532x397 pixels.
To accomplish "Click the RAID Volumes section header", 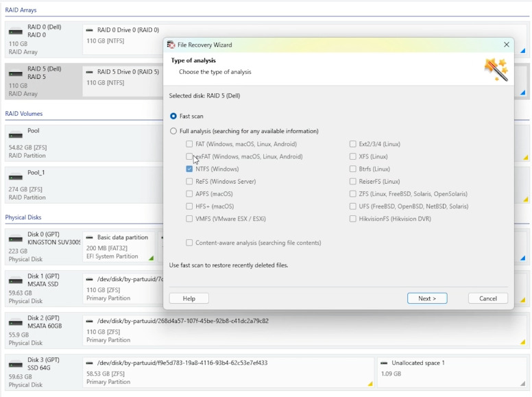I will (x=24, y=114).
